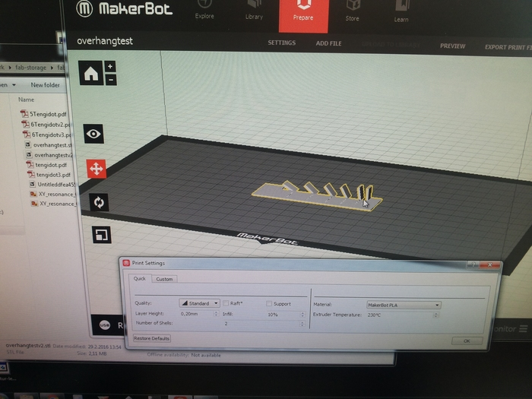Adjust Extruder Temperature stepper arrows
The width and height of the screenshot is (532, 399).
pyautogui.click(x=436, y=315)
